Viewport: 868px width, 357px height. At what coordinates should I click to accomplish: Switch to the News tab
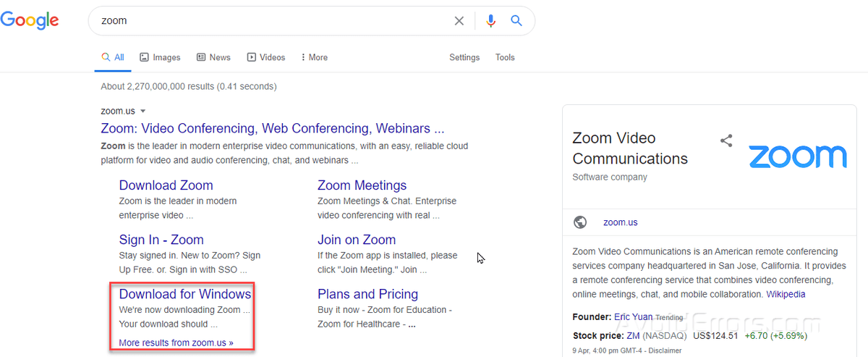tap(213, 57)
